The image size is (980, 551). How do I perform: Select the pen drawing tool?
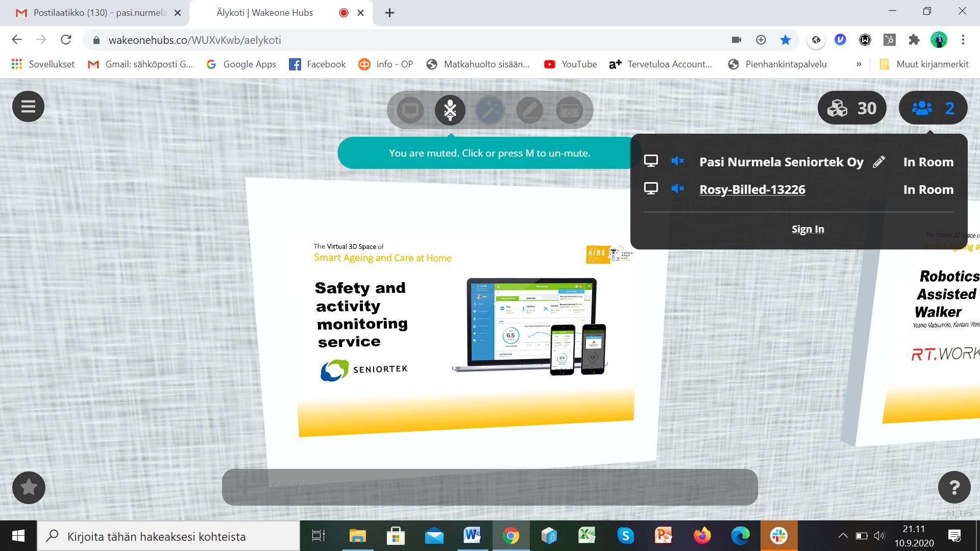[x=530, y=110]
